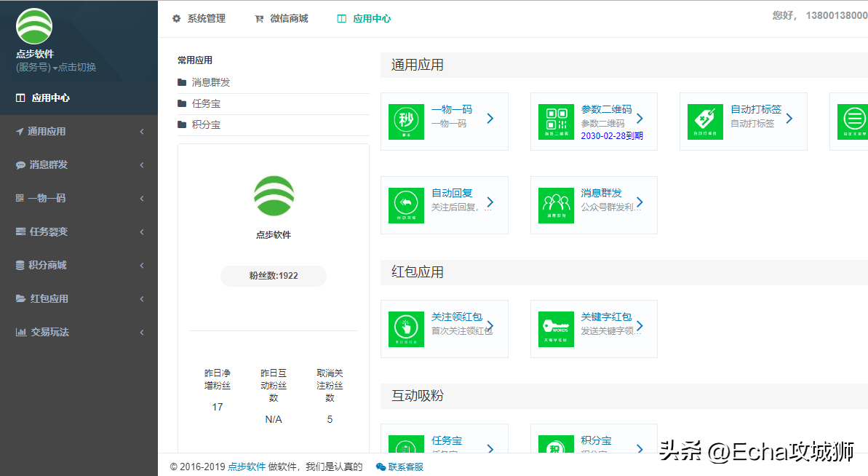
Task: Open the 关键字红包 title link
Action: pos(606,317)
